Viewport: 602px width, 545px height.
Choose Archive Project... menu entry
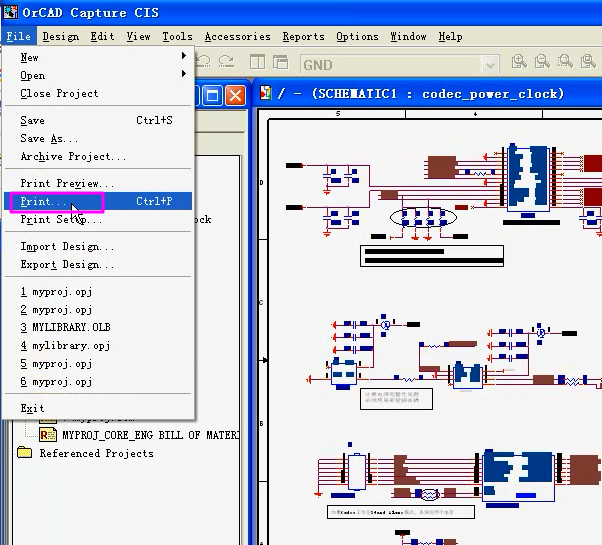click(x=73, y=157)
